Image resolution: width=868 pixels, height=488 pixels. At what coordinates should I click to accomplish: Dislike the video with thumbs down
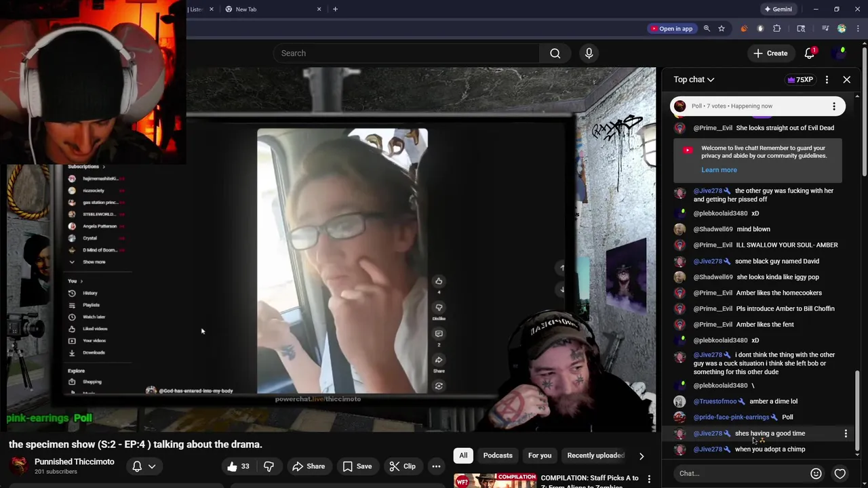coord(269,466)
